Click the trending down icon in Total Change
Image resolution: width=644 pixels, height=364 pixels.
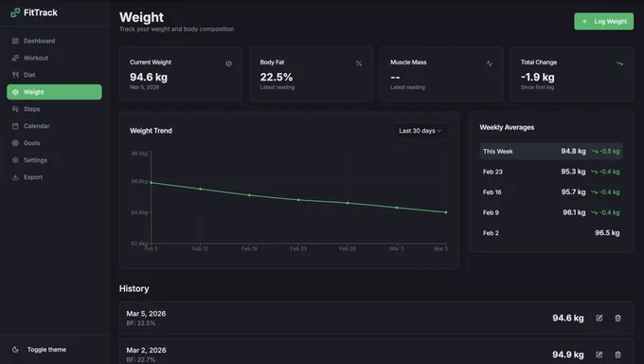point(619,64)
